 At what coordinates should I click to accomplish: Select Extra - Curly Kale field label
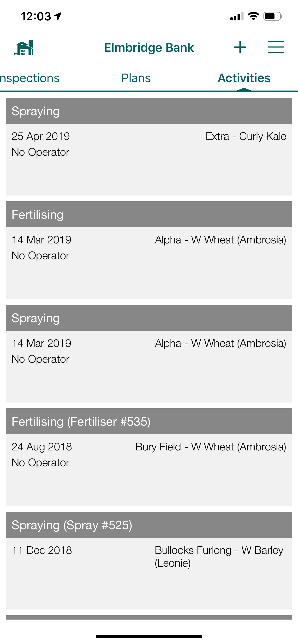click(246, 137)
